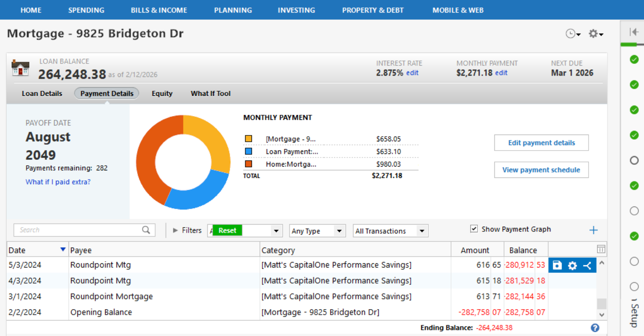Click the first green checkmark setup step

[634, 59]
